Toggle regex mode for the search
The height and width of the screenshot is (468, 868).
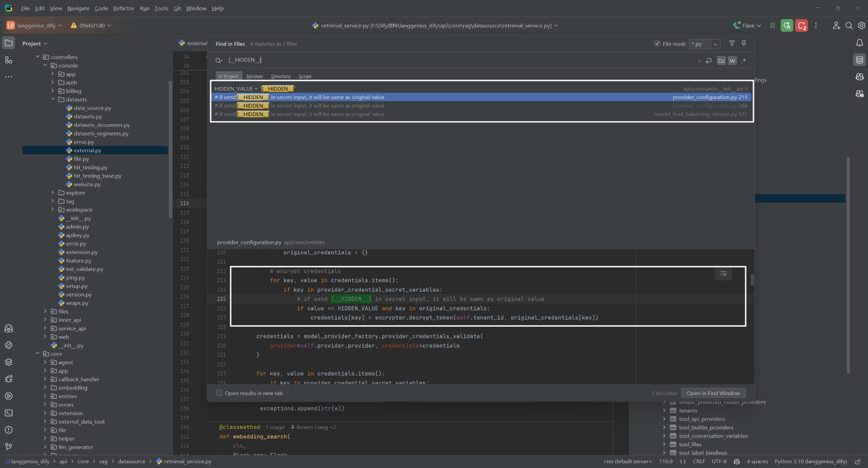coord(743,61)
